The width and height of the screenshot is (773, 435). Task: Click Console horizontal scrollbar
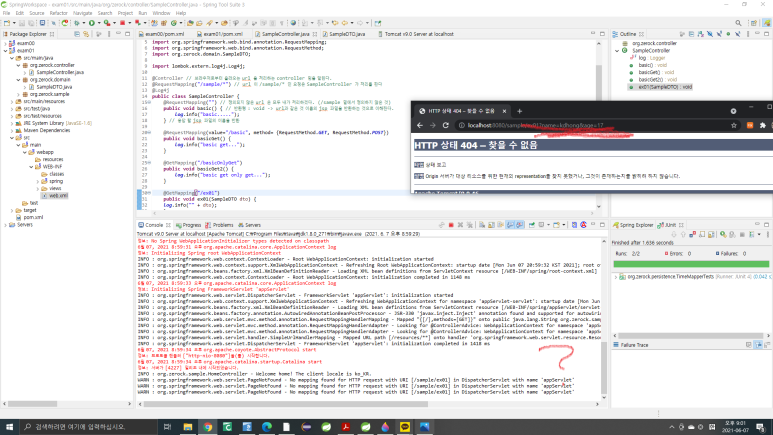286,404
